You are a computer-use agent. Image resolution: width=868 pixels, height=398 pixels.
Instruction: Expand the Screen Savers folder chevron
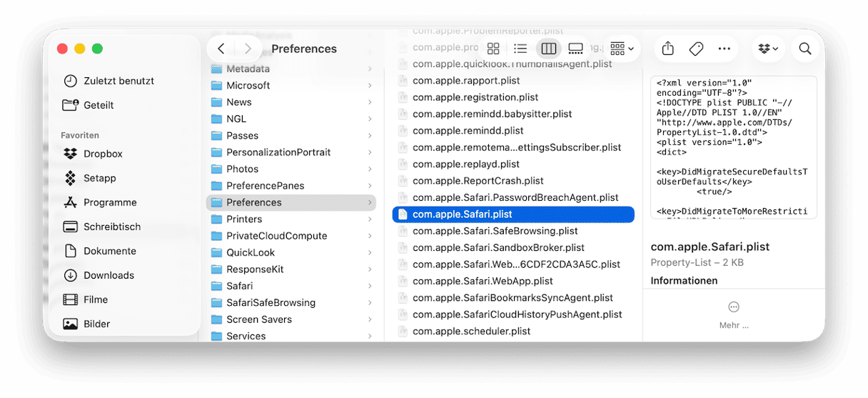(x=370, y=319)
